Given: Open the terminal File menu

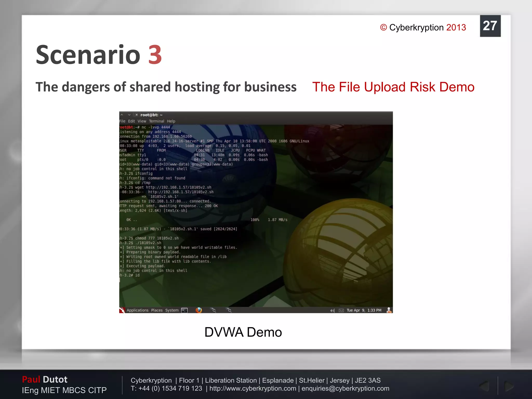Looking at the screenshot, I should (x=122, y=121).
